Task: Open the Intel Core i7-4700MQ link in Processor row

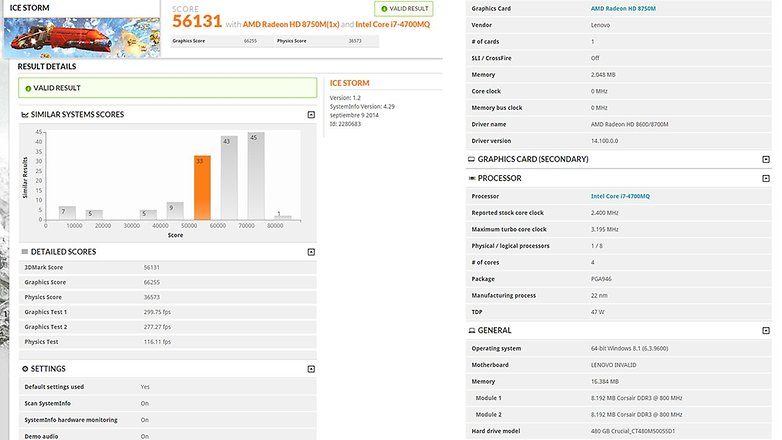Action: tap(620, 196)
